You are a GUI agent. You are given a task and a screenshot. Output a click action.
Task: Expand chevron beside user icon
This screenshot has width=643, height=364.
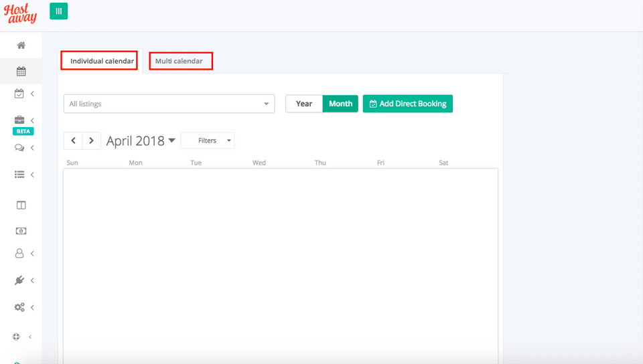pyautogui.click(x=32, y=254)
